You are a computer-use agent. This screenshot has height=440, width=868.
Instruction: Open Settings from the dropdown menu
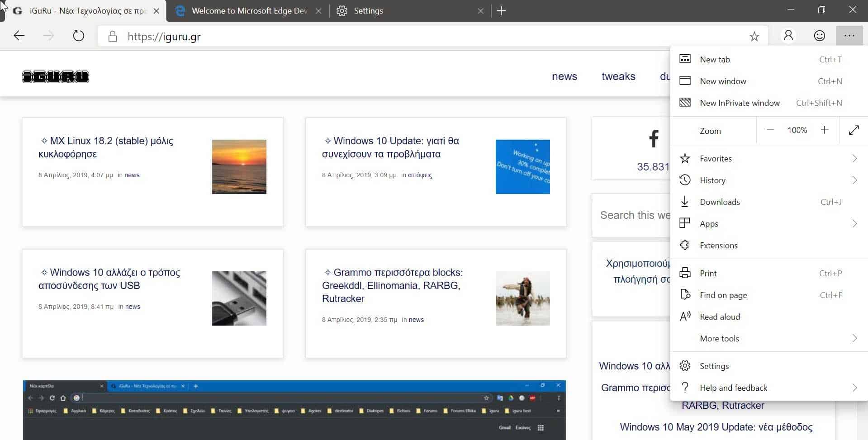point(769,366)
